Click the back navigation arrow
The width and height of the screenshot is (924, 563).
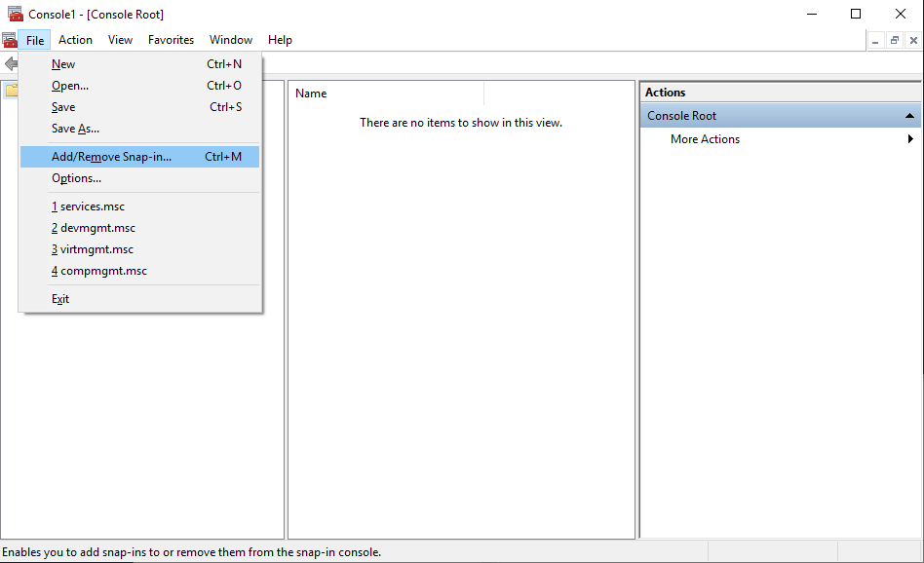click(11, 64)
